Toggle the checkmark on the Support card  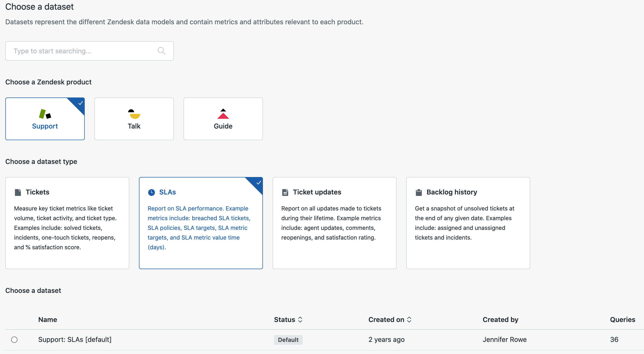(x=80, y=103)
